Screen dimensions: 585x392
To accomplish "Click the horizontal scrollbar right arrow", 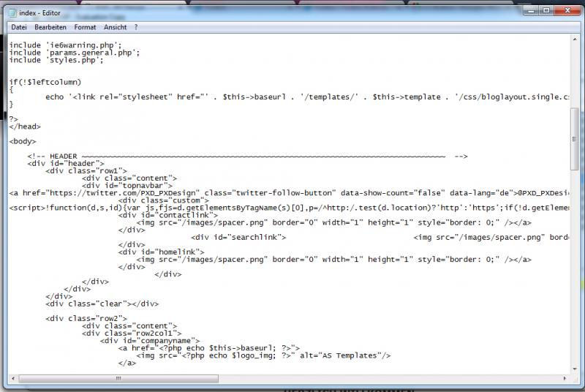I will click(563, 379).
